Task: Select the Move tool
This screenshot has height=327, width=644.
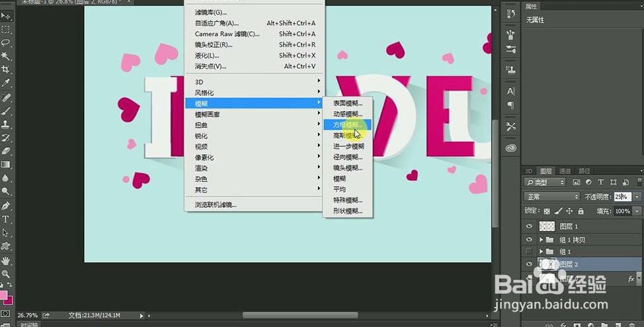Action: point(6,17)
